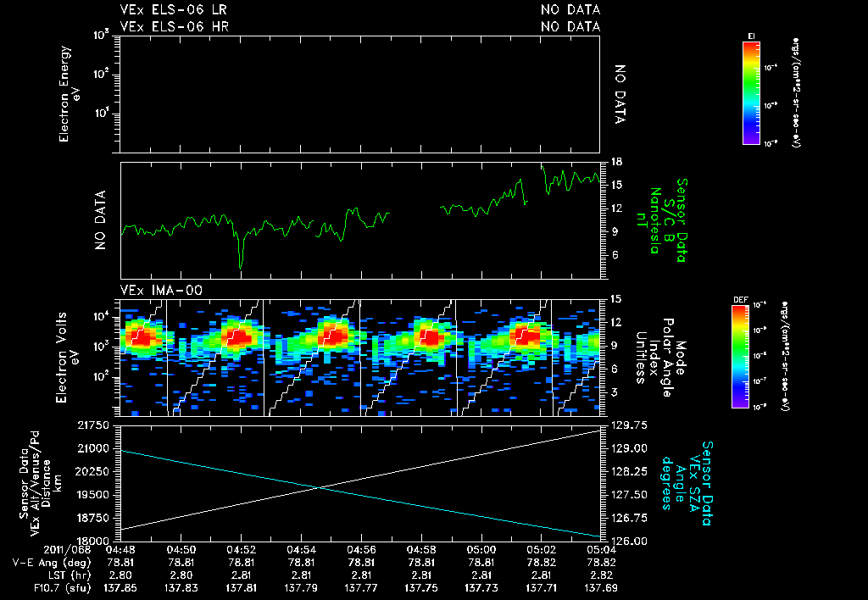The image size is (868, 600).
Task: Click the crossing of the cyan and white lines
Action: pos(320,487)
